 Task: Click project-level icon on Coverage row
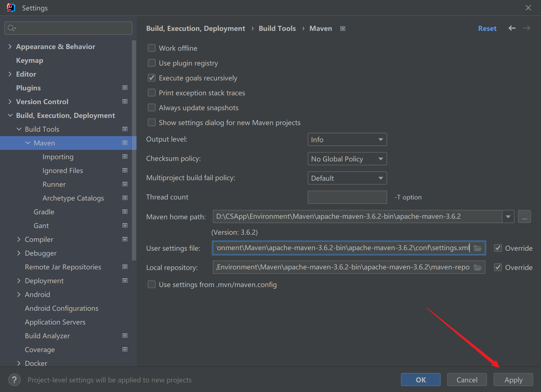pos(125,349)
